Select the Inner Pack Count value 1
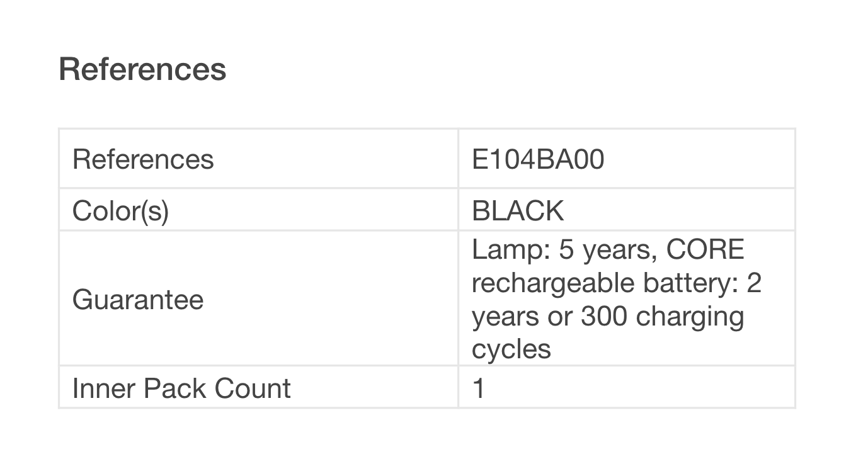 click(x=479, y=388)
